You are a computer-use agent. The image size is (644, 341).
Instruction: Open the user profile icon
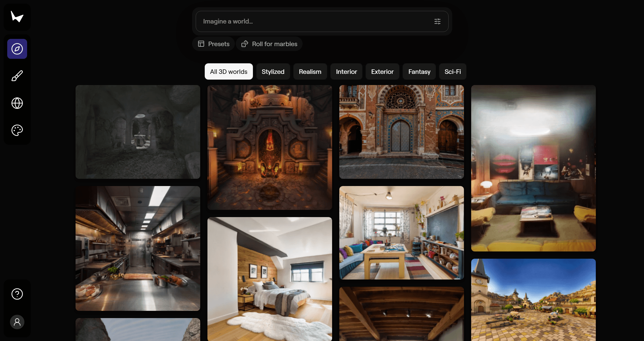pyautogui.click(x=17, y=322)
